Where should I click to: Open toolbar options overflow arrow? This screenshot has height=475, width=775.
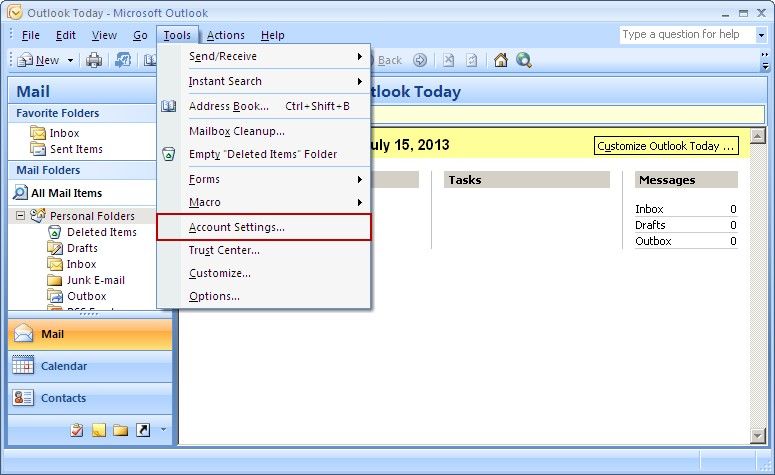point(765,60)
